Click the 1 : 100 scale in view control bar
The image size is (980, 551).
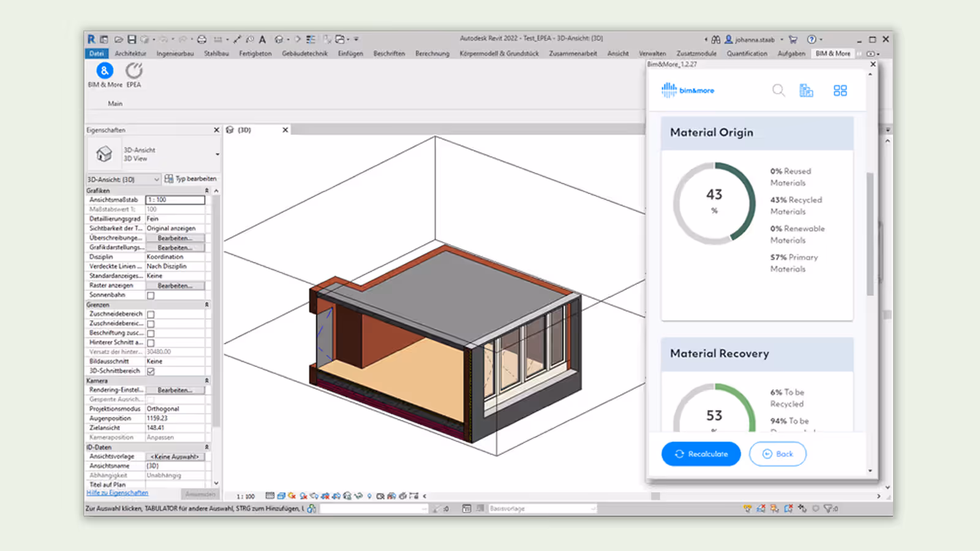tap(246, 497)
